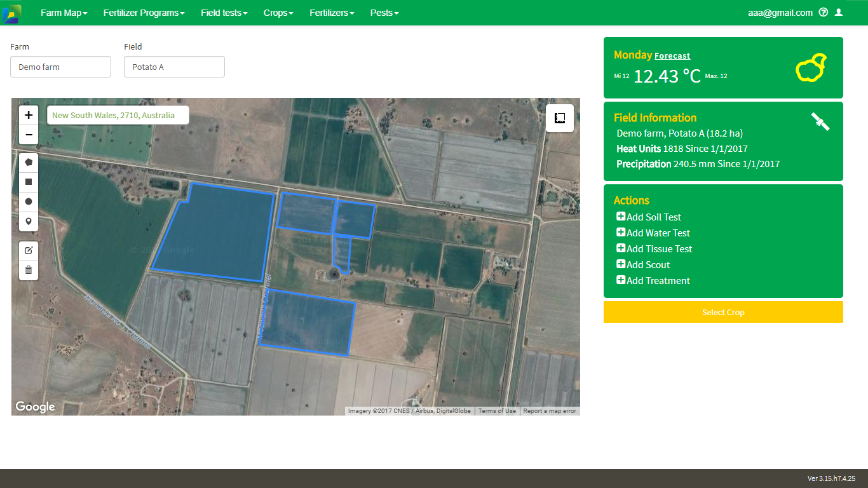The width and height of the screenshot is (868, 488).
Task: Click the Heat Units 1818 reading
Action: click(x=682, y=149)
